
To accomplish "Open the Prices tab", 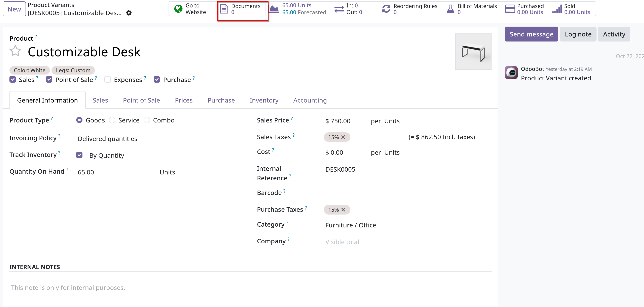I will pos(183,100).
